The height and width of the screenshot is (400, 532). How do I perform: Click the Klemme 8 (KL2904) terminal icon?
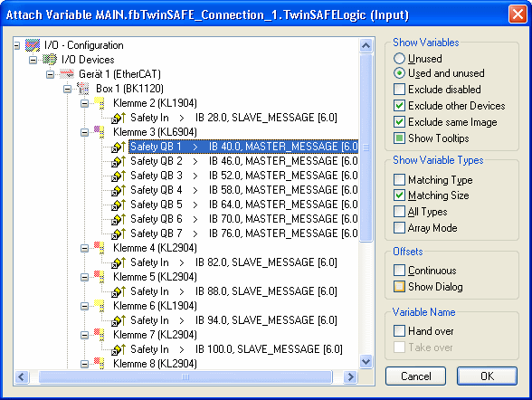tap(100, 364)
